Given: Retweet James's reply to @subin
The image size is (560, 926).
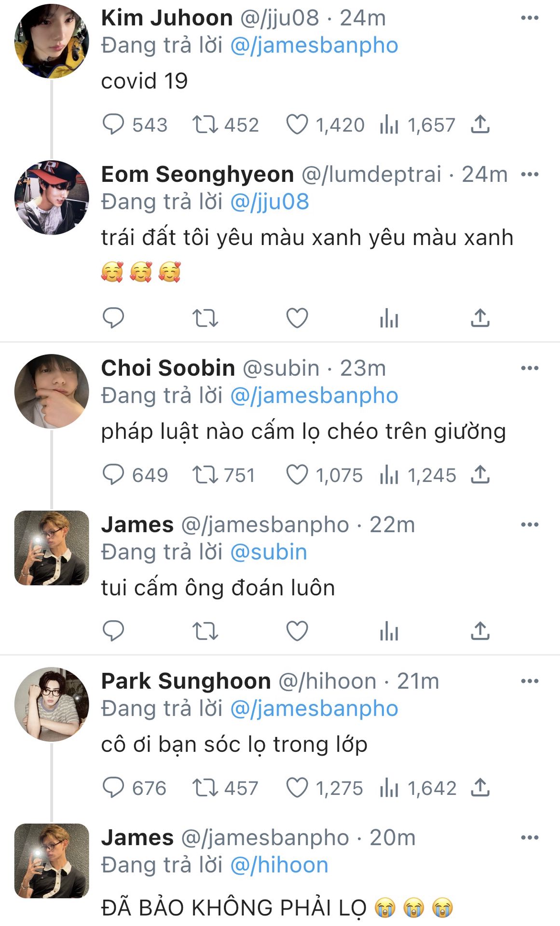Looking at the screenshot, I should click(x=205, y=631).
